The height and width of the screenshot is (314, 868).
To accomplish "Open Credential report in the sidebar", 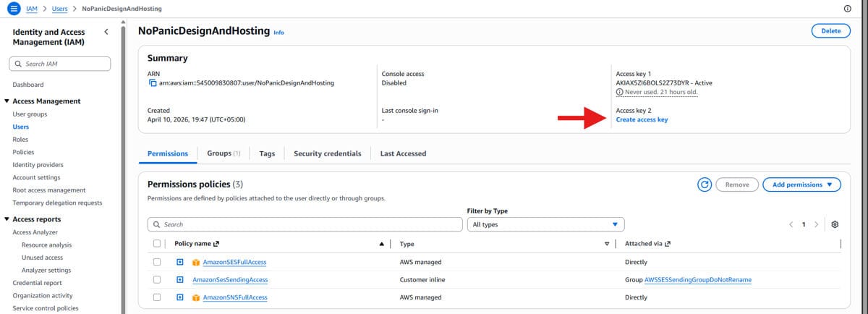I will (x=37, y=283).
